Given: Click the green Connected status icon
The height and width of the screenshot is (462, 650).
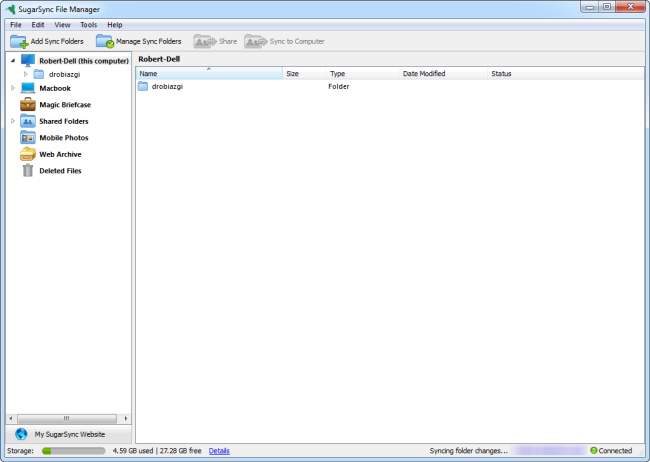Looking at the screenshot, I should [x=594, y=450].
